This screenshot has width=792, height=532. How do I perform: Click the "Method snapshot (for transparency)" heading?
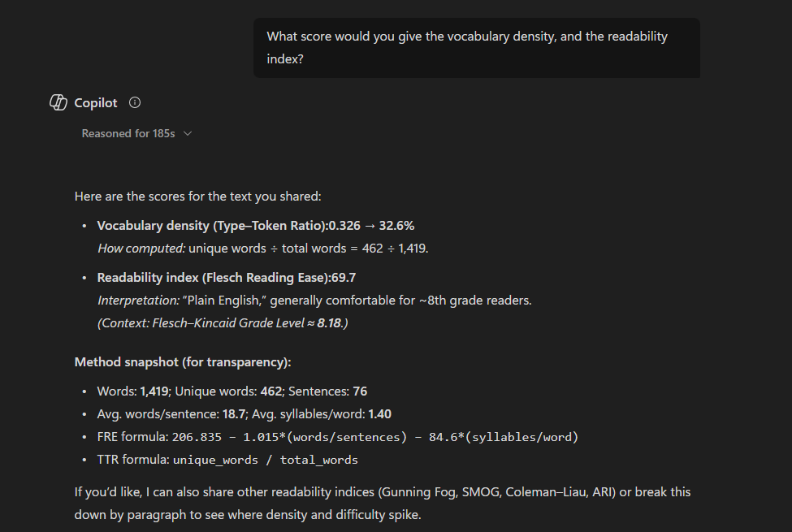click(x=183, y=362)
